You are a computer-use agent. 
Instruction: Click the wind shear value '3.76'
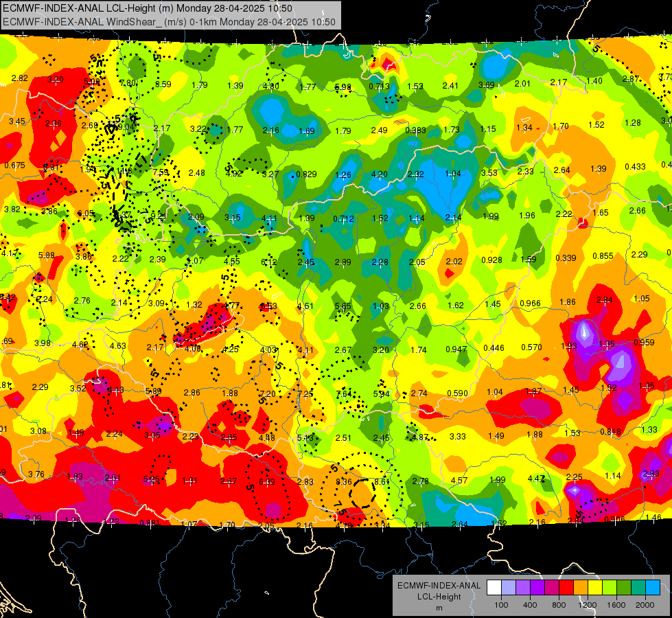[36, 474]
